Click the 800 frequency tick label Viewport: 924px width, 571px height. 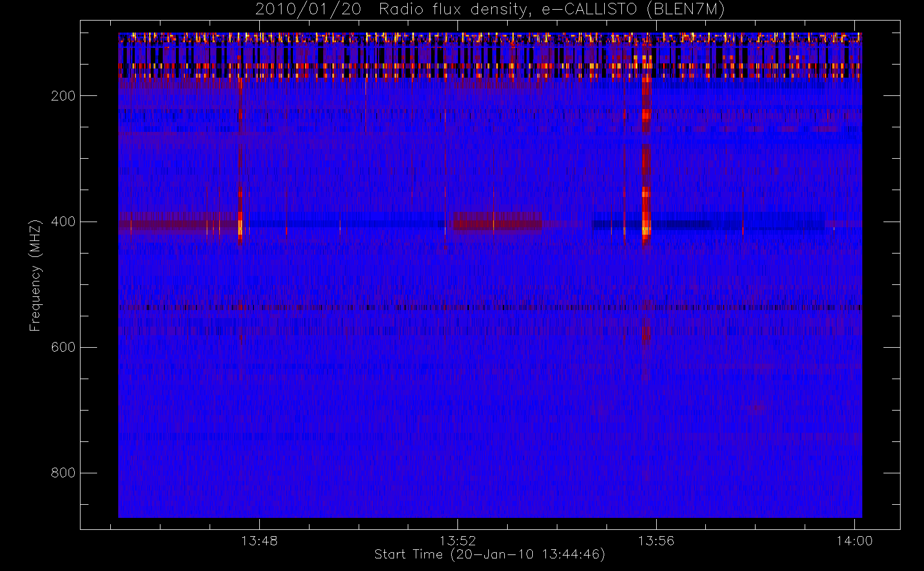pyautogui.click(x=63, y=473)
